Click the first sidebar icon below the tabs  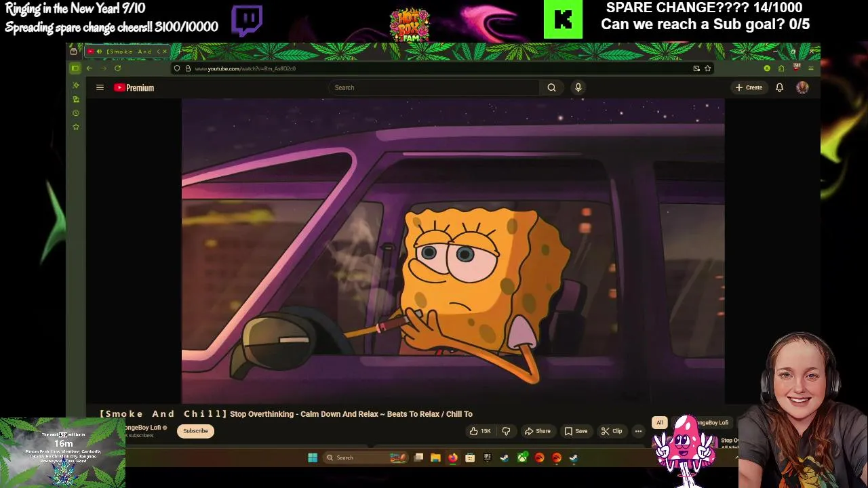coord(76,85)
